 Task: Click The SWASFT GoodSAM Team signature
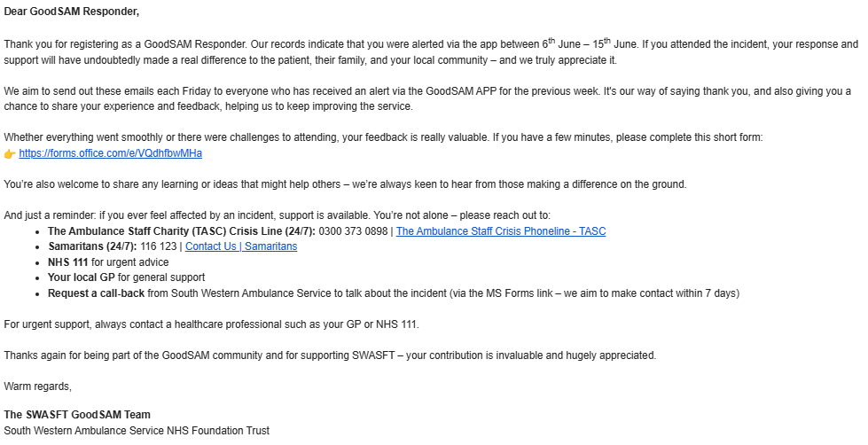[77, 415]
